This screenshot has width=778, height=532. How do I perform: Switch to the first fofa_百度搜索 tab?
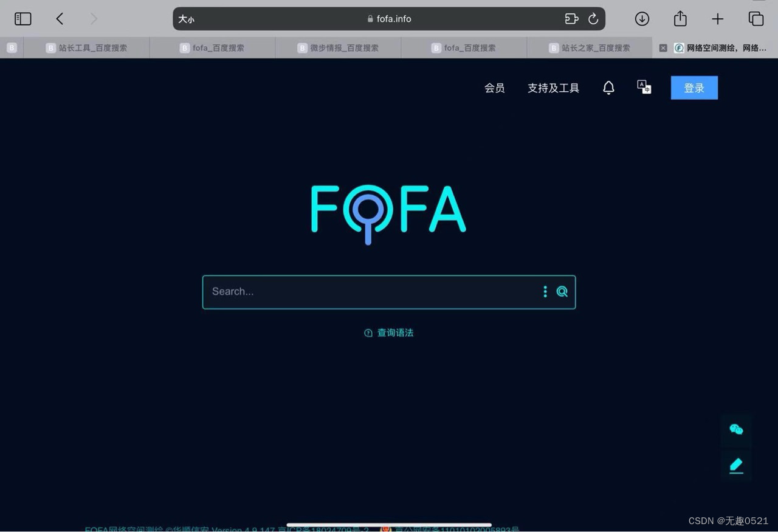point(212,48)
